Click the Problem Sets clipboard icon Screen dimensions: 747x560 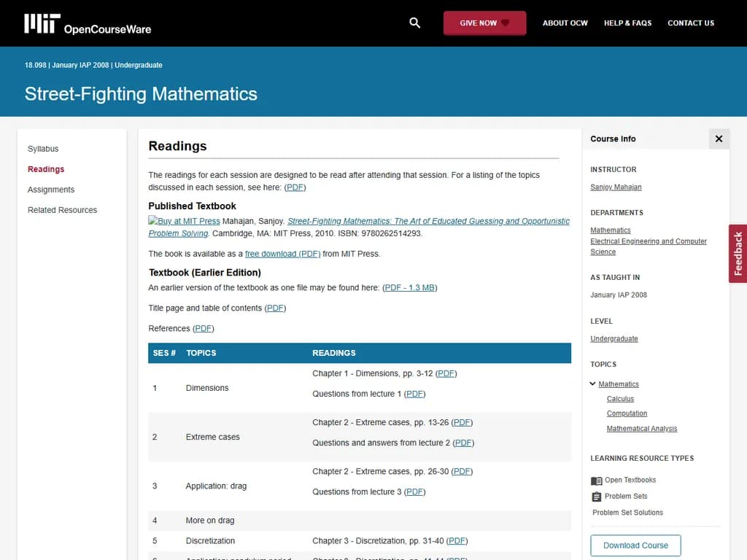click(x=595, y=497)
